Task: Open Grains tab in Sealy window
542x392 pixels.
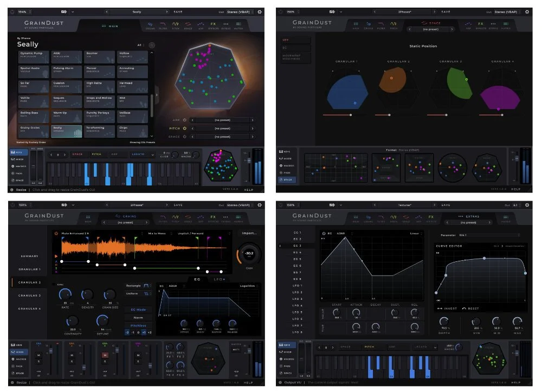Action: [x=150, y=25]
